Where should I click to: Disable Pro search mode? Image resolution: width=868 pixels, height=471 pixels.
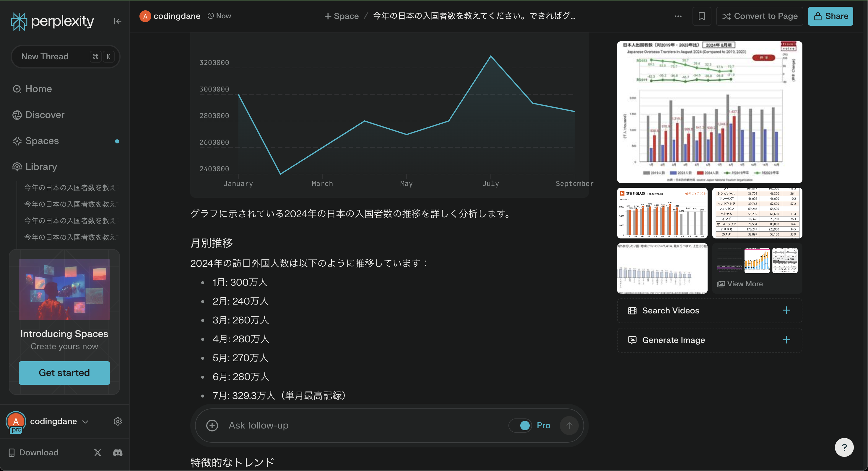pos(520,425)
